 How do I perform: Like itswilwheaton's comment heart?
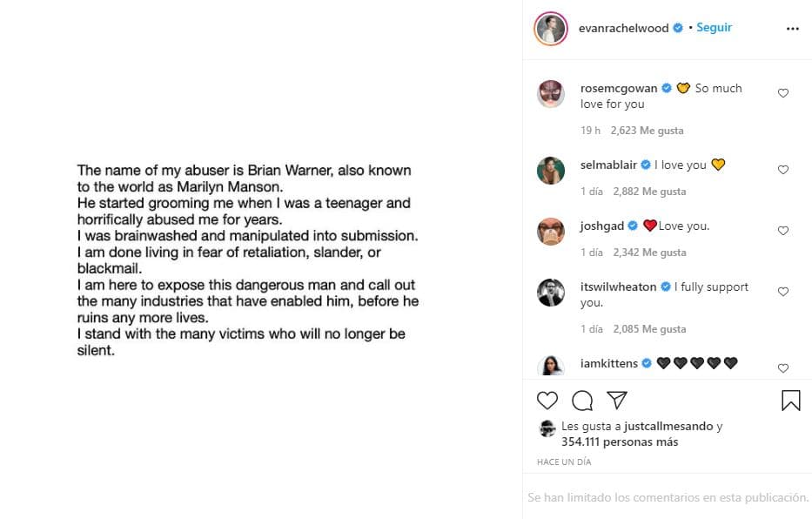click(x=783, y=291)
